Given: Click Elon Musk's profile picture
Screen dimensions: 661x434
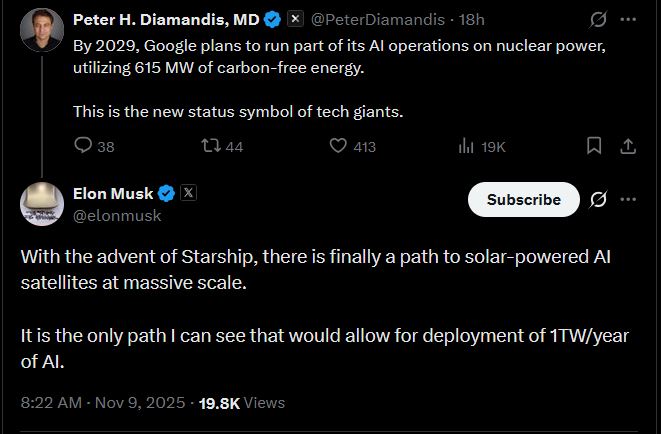Looking at the screenshot, I should [42, 204].
